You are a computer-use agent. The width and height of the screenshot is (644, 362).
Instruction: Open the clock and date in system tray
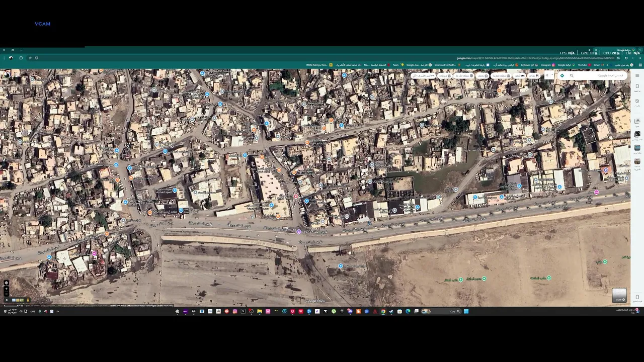[12, 311]
